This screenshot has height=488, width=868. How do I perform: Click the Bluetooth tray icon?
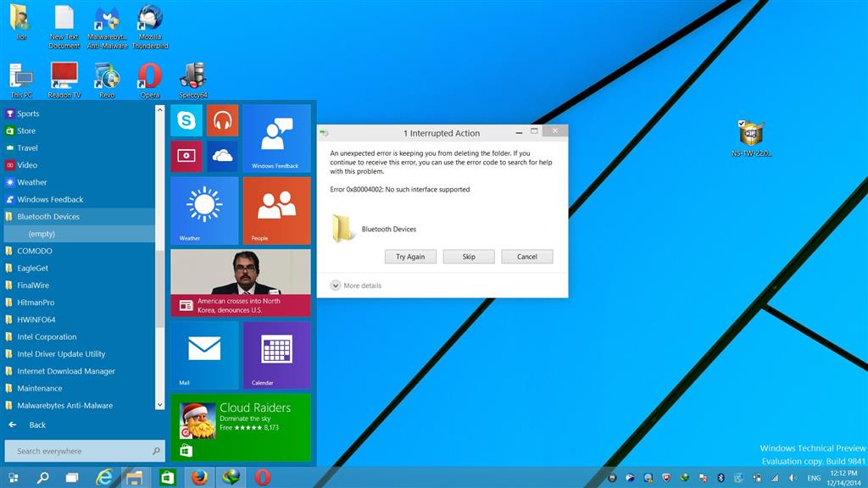pyautogui.click(x=721, y=478)
